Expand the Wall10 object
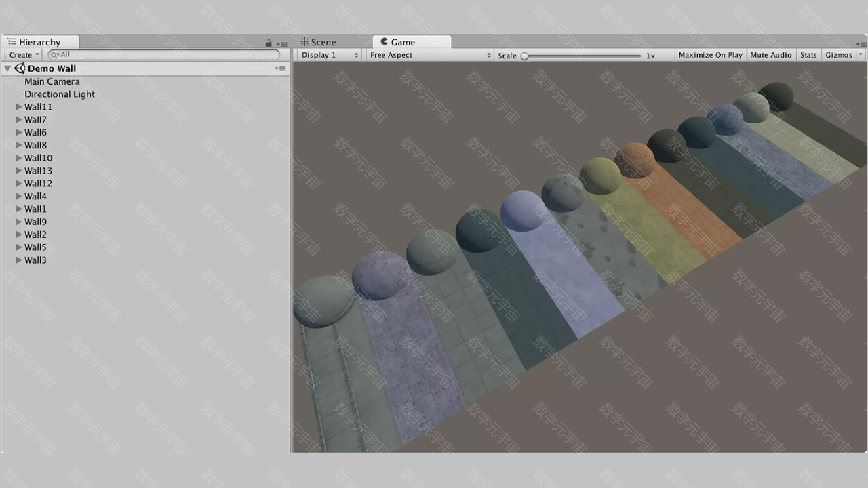The width and height of the screenshot is (868, 488). click(19, 158)
